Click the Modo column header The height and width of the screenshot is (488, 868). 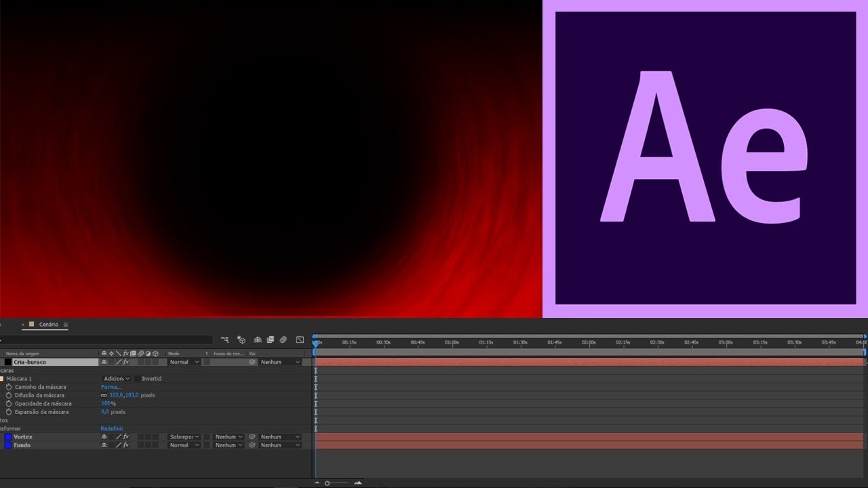click(x=174, y=354)
